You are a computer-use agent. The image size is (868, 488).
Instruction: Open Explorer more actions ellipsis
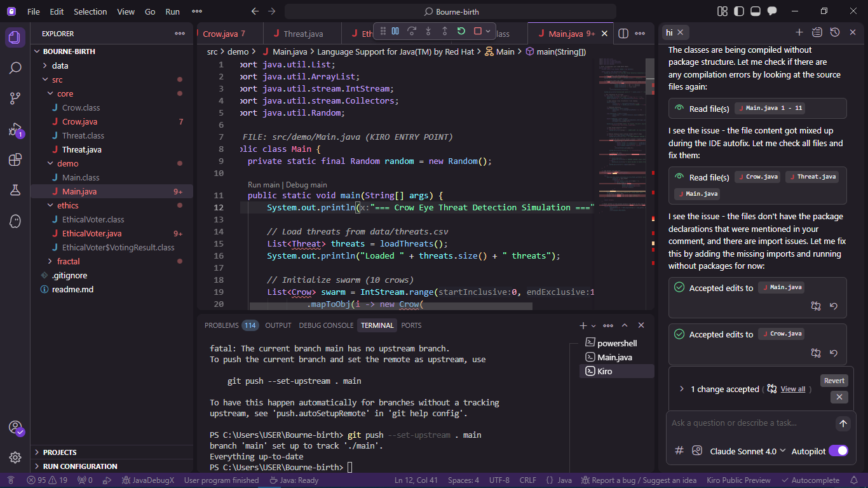coord(180,34)
